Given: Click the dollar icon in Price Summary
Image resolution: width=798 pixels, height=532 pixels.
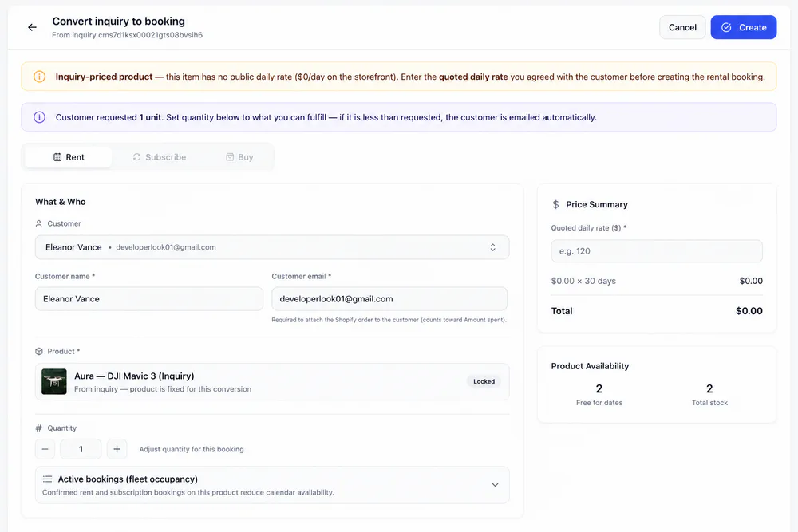Looking at the screenshot, I should 555,204.
